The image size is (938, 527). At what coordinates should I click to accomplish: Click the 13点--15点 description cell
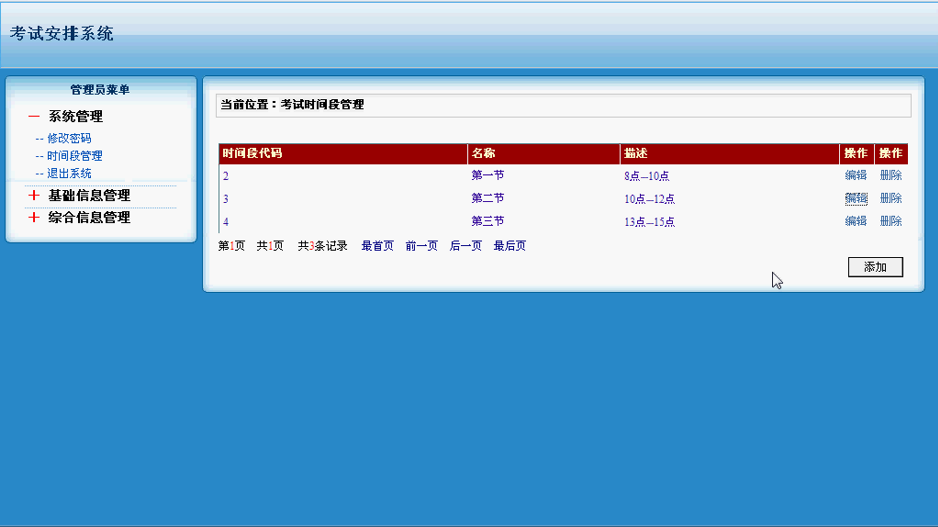point(650,221)
